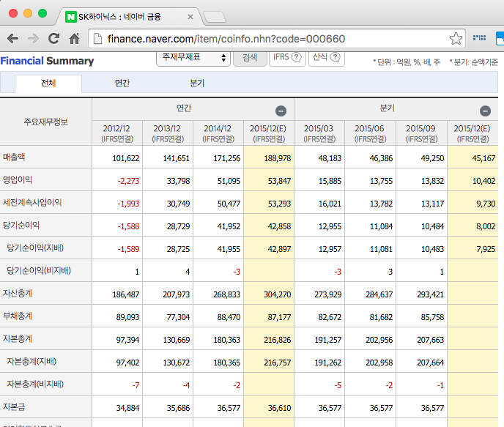Click the 주요재무정보 header cell
504x427 pixels.
point(45,122)
